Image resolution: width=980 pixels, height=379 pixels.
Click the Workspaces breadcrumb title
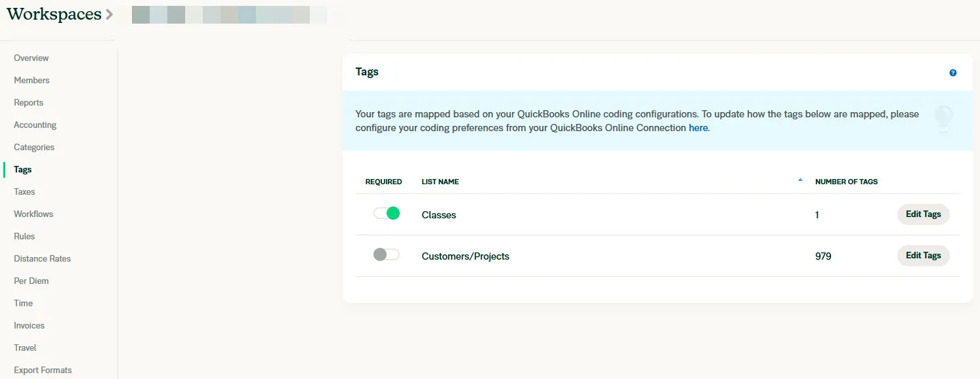point(54,14)
